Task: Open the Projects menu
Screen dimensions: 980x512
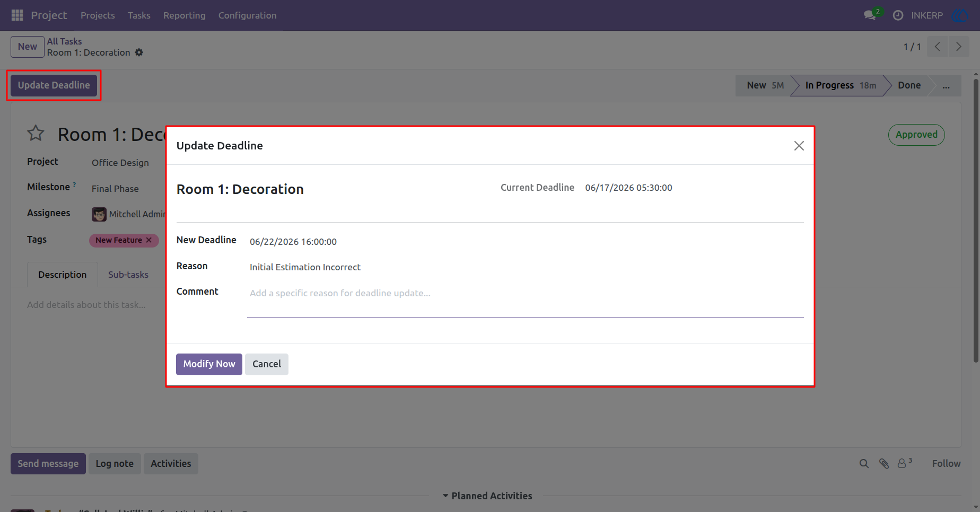Action: (98, 15)
